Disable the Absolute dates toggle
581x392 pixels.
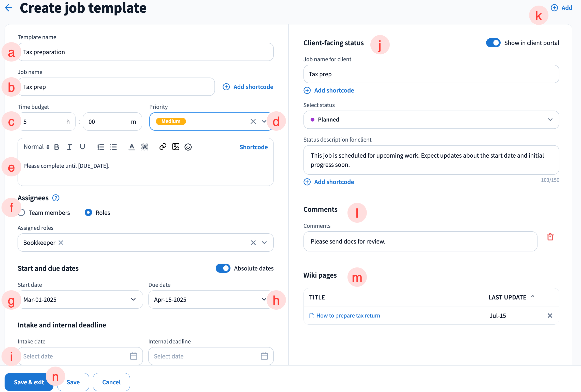[x=223, y=268]
